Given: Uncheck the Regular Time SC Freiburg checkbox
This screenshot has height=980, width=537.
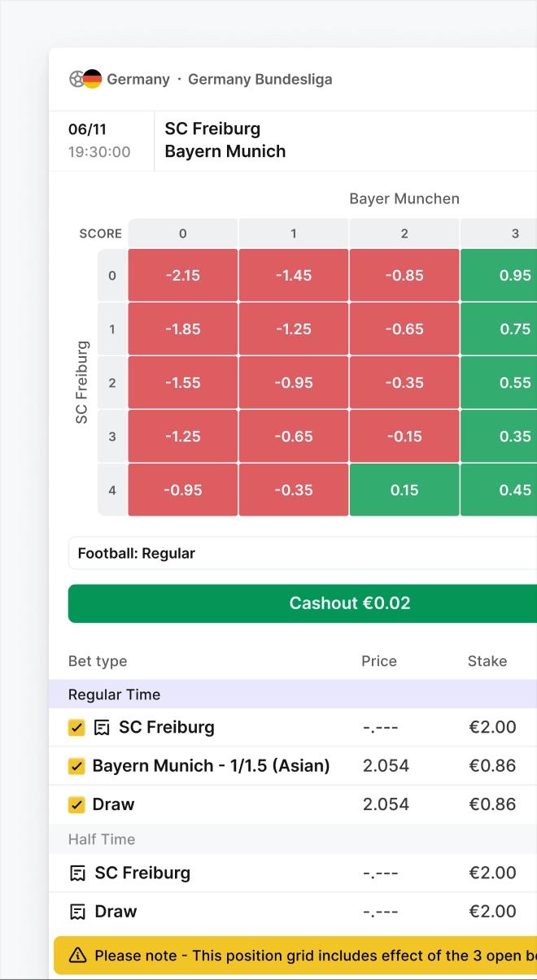Looking at the screenshot, I should 76,728.
